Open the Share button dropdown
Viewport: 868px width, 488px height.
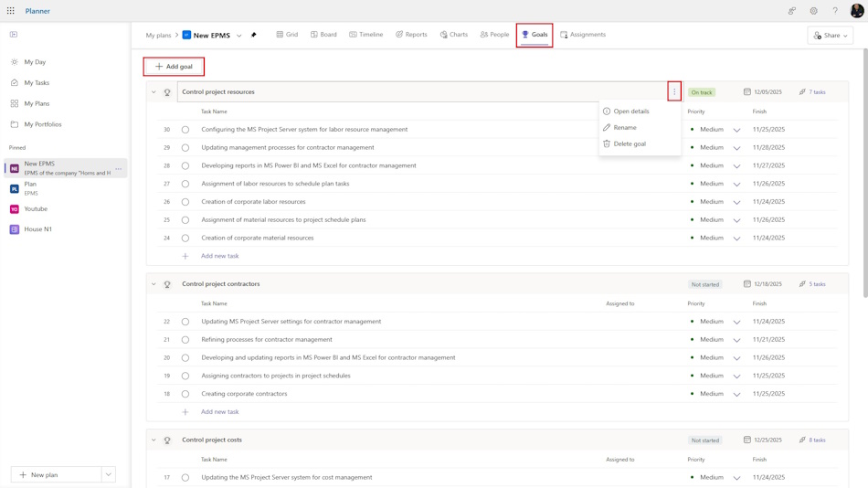click(x=830, y=35)
